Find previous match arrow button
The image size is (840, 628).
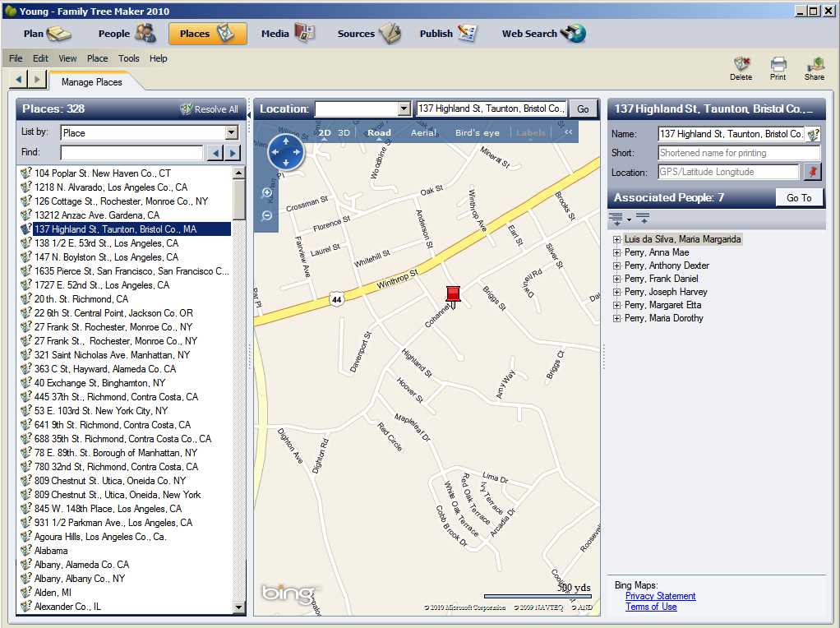coord(215,153)
